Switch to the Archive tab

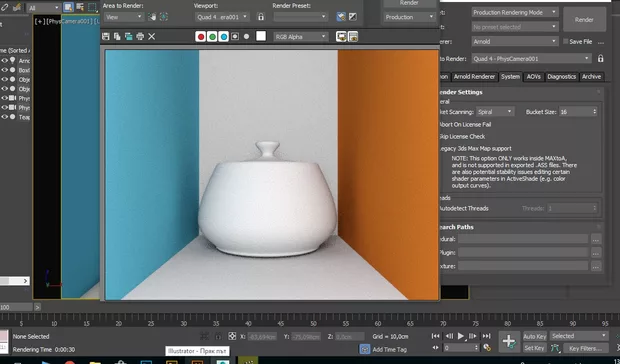point(592,77)
